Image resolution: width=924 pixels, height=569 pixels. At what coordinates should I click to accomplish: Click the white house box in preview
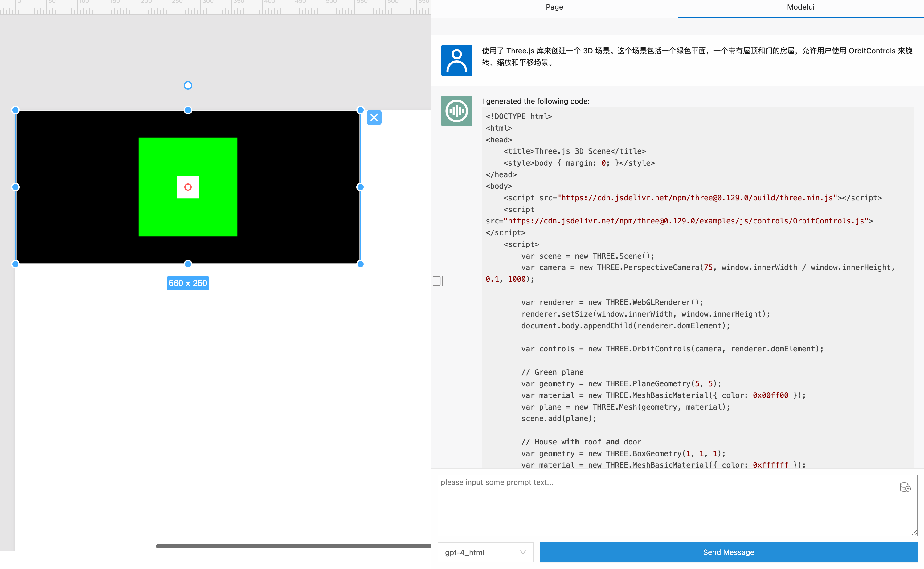(188, 187)
